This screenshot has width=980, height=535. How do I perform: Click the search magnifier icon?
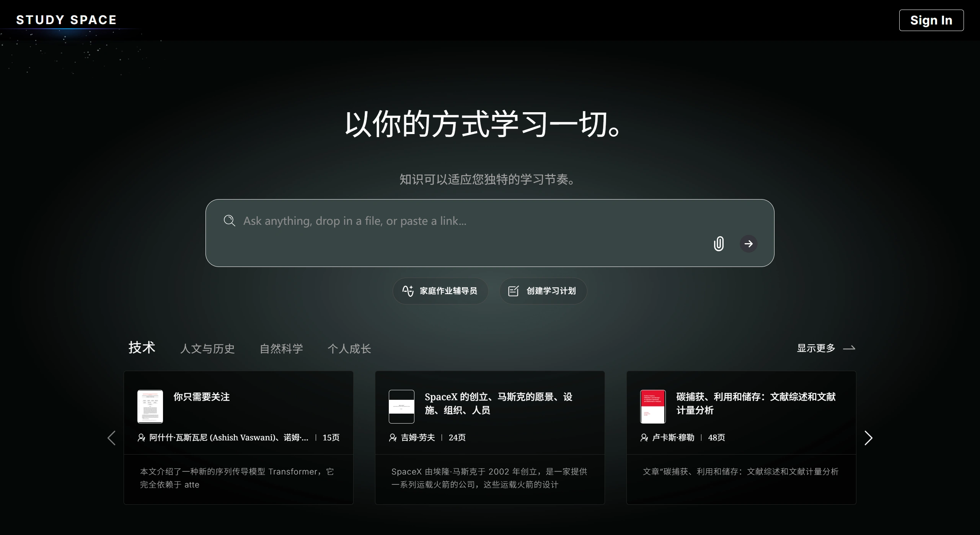[230, 221]
